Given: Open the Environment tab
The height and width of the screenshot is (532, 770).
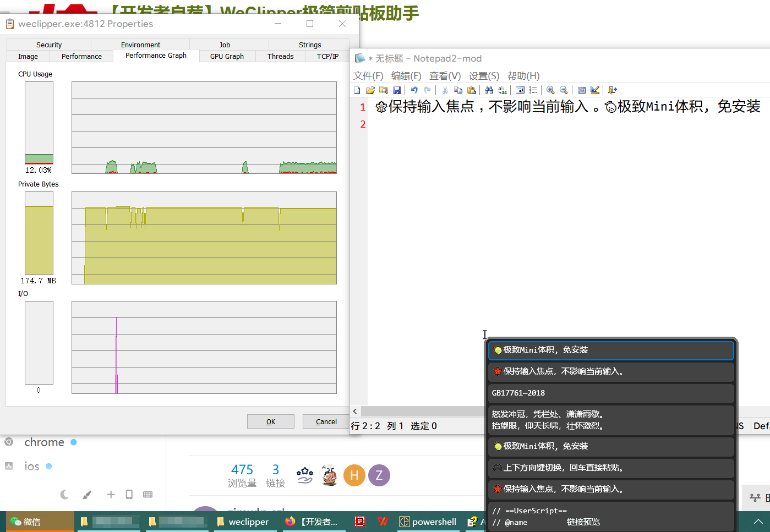Looking at the screenshot, I should (140, 45).
